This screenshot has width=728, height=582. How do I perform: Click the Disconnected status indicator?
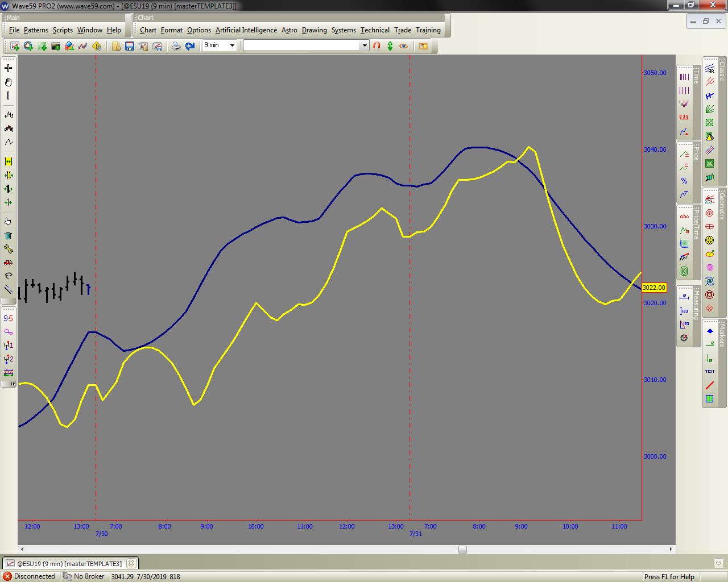[x=29, y=576]
